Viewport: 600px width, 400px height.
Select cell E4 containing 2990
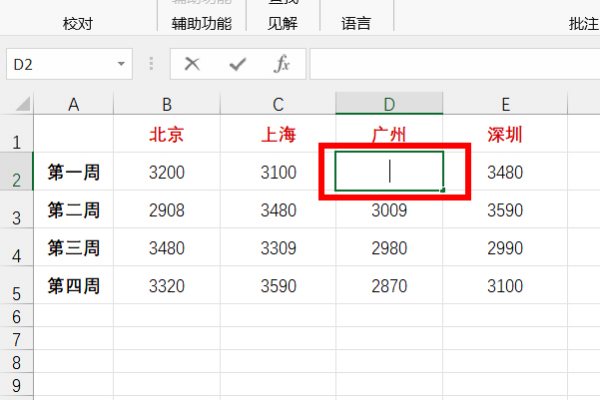(x=505, y=247)
